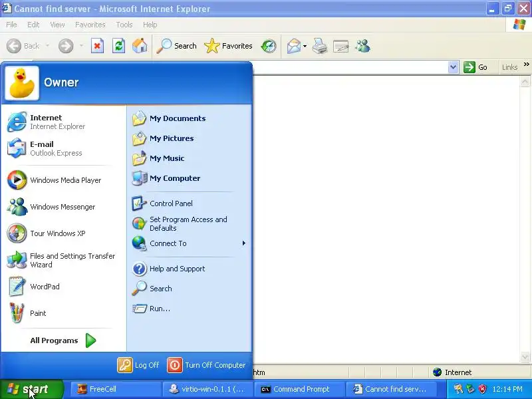The width and height of the screenshot is (532, 399).
Task: Open My Pictures
Action: pyautogui.click(x=190, y=138)
